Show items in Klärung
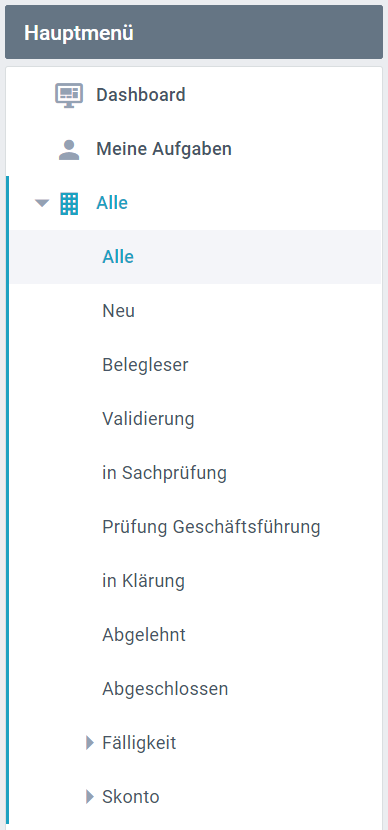388x830 pixels. 143,581
